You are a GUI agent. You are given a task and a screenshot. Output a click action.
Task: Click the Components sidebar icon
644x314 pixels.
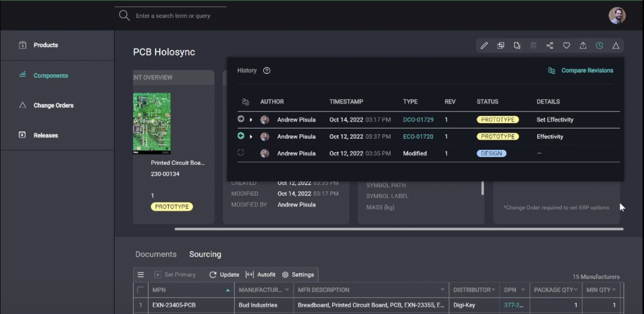coord(23,75)
